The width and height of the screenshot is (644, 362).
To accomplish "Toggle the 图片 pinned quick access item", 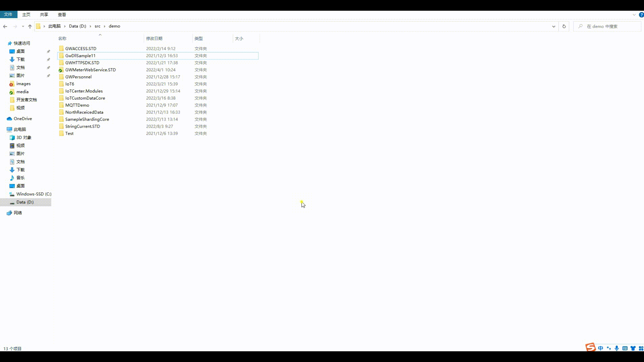I will point(49,75).
